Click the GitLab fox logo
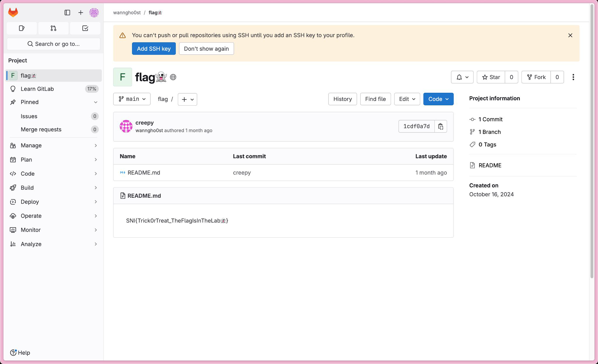598x364 pixels. [x=13, y=13]
